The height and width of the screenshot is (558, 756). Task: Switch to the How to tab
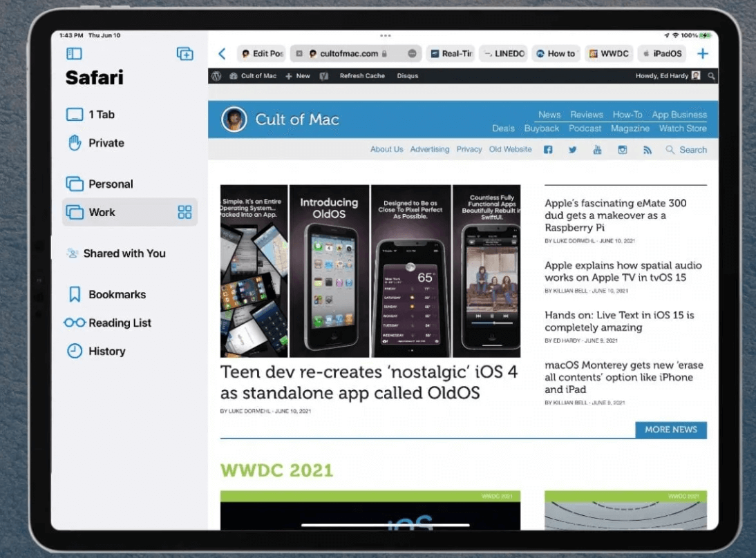click(x=556, y=53)
